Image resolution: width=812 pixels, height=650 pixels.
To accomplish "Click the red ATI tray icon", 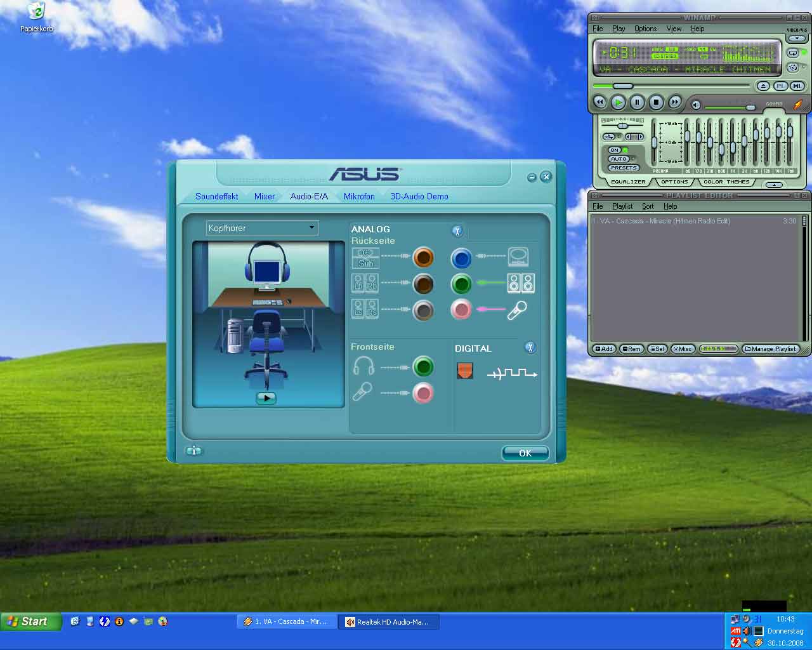I will click(735, 631).
